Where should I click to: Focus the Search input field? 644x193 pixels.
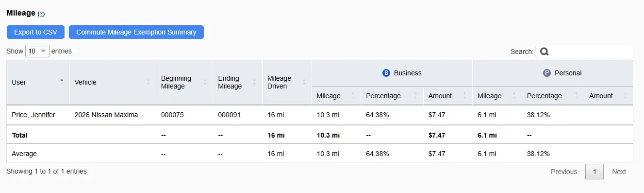point(584,52)
